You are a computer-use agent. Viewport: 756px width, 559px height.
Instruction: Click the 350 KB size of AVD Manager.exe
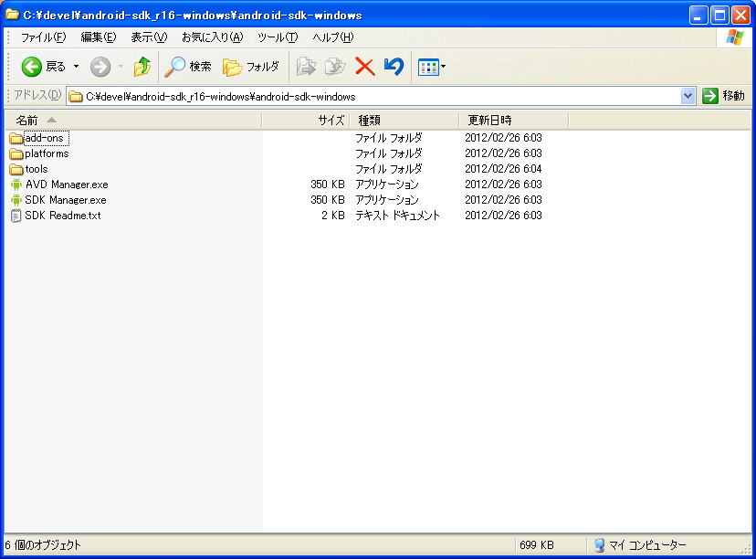[328, 185]
